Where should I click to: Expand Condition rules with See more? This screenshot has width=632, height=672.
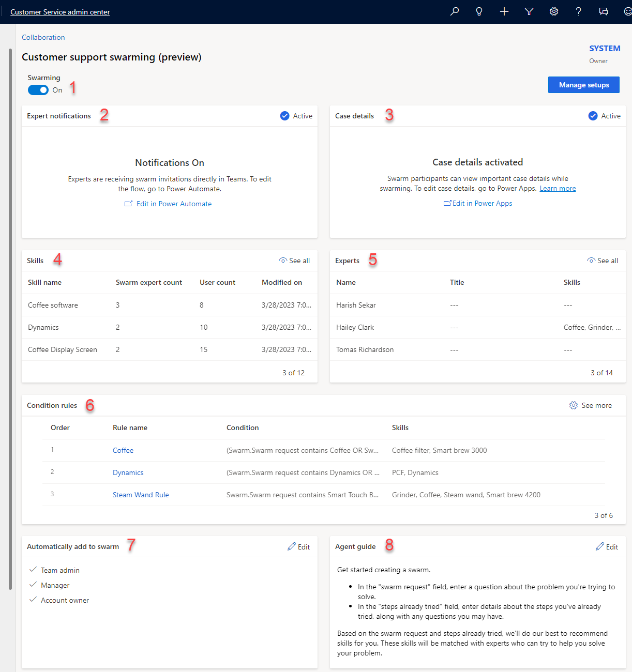coord(591,405)
